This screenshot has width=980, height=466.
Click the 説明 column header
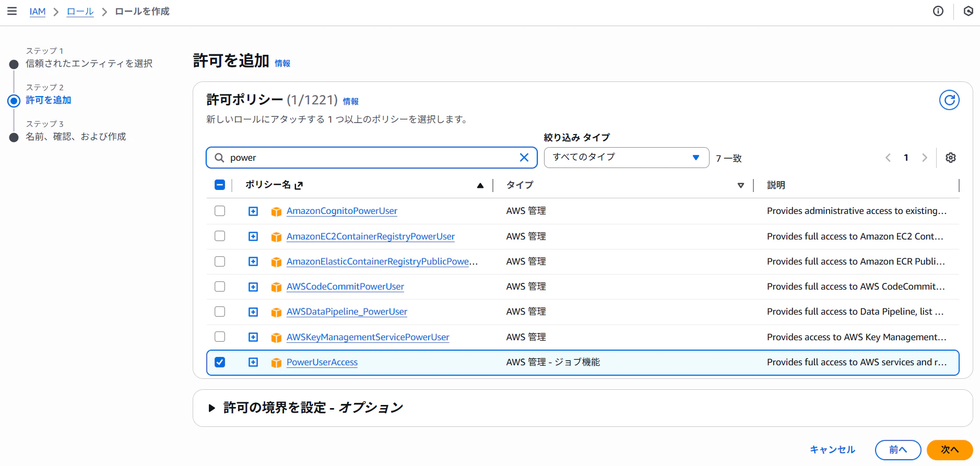point(776,185)
